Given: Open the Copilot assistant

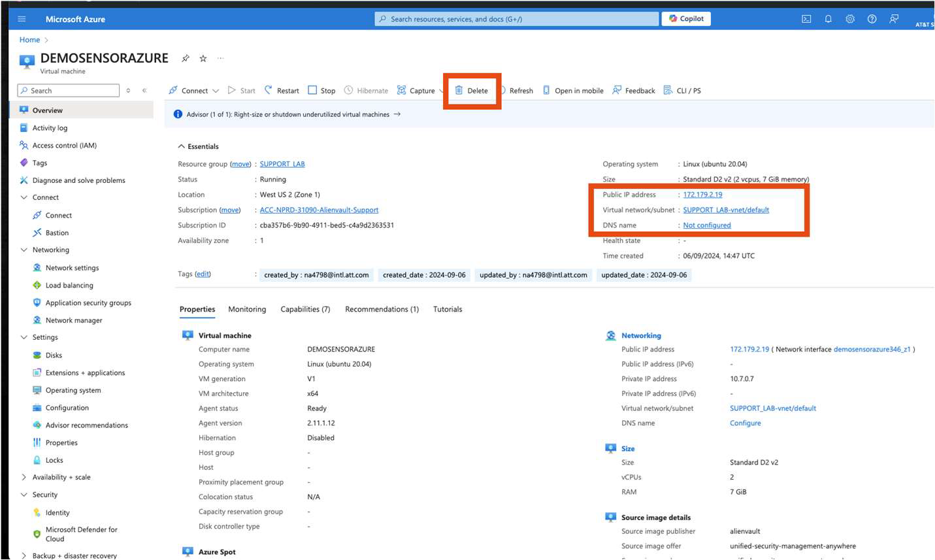Looking at the screenshot, I should [685, 18].
